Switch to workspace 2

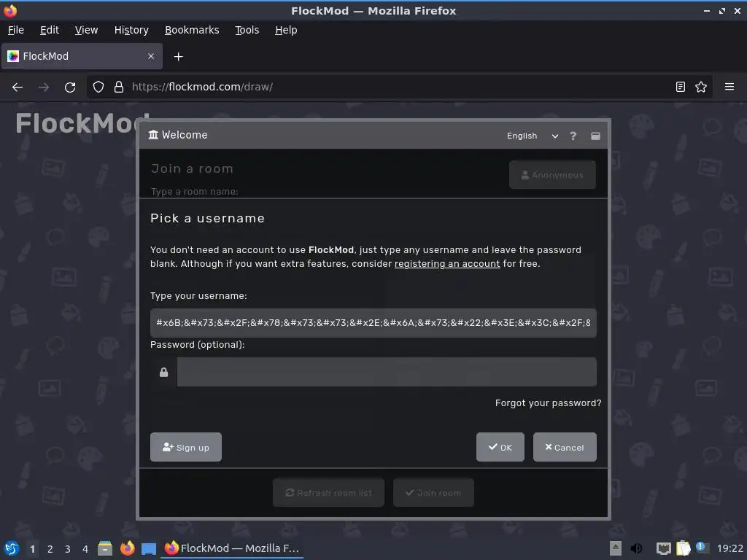50,549
